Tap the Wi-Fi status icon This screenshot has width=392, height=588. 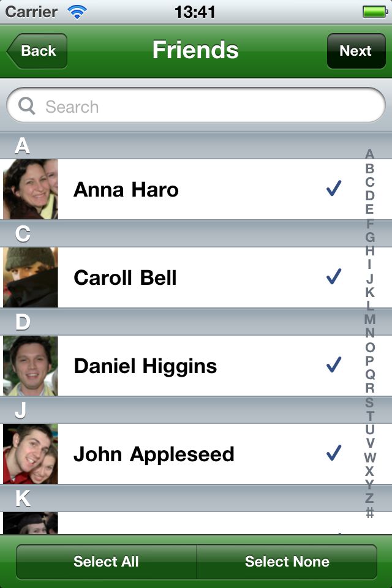pyautogui.click(x=77, y=12)
